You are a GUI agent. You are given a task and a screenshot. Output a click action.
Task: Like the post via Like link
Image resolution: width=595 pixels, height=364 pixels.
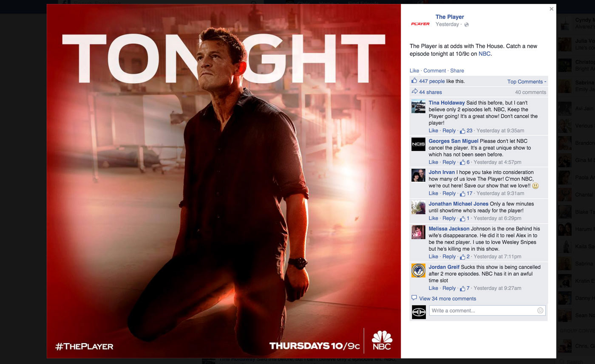pos(414,71)
